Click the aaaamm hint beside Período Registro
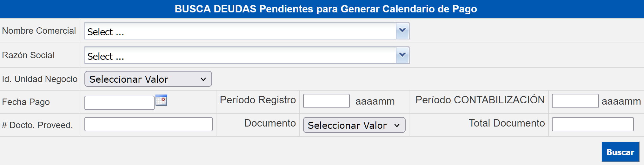The height and width of the screenshot is (165, 644). click(x=375, y=101)
